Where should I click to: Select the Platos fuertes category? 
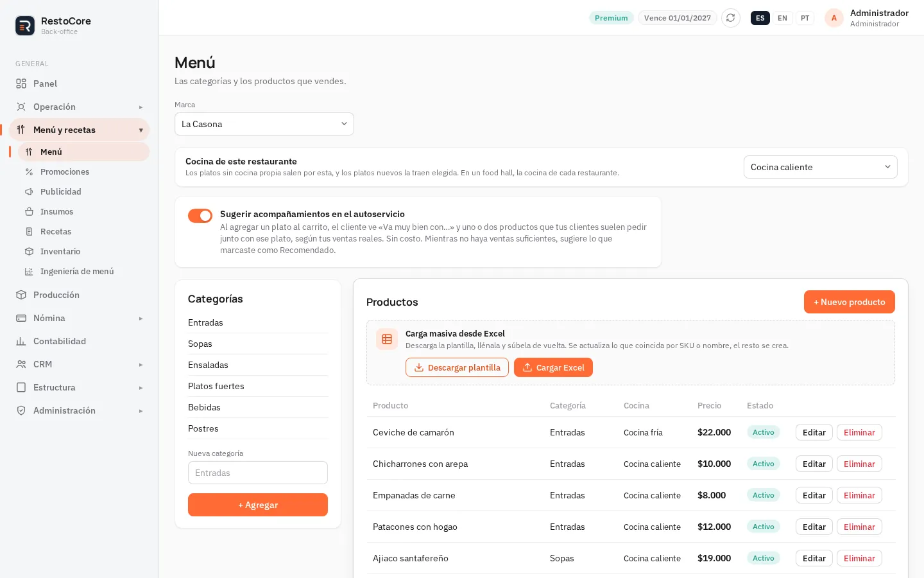click(x=258, y=386)
